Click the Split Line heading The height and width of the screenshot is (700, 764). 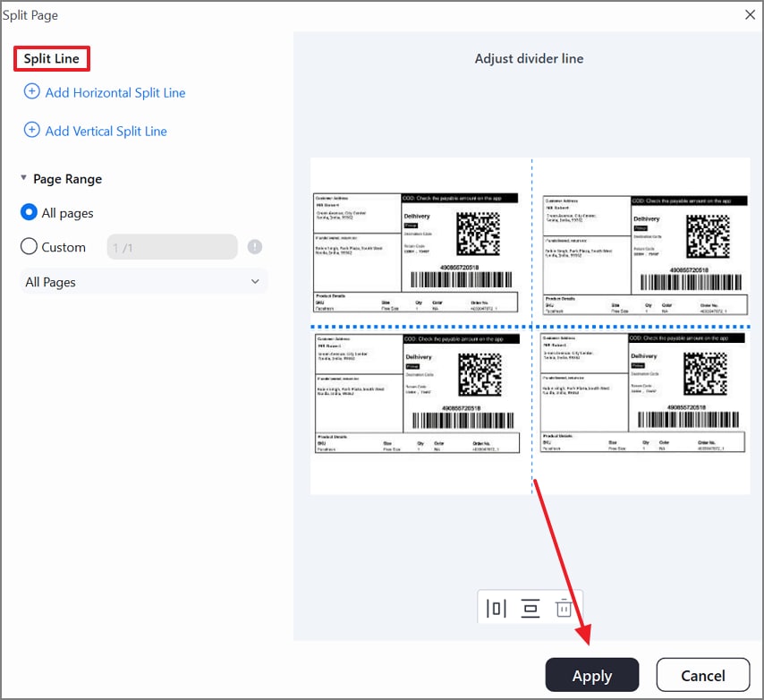tap(51, 58)
